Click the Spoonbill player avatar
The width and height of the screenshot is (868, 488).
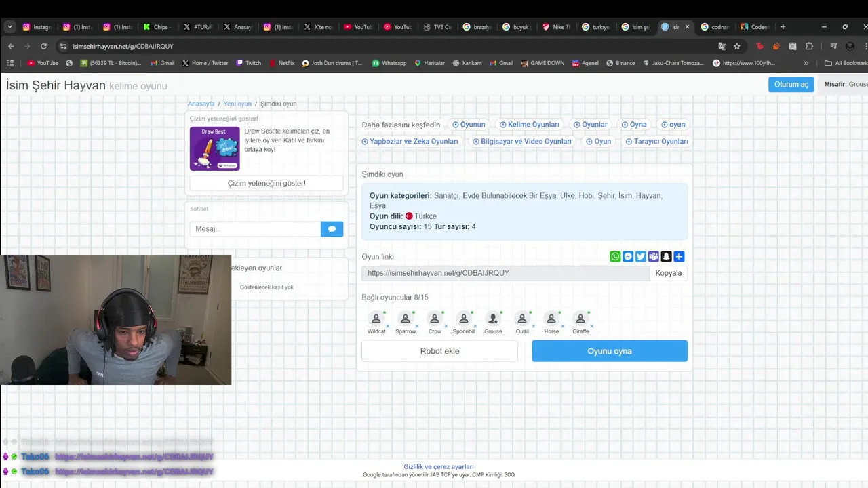coord(464,319)
